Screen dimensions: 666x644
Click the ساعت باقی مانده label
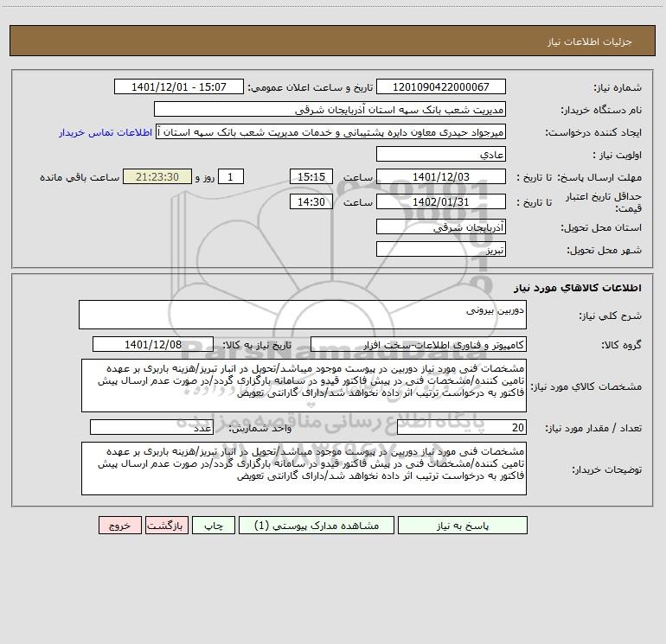(80, 177)
